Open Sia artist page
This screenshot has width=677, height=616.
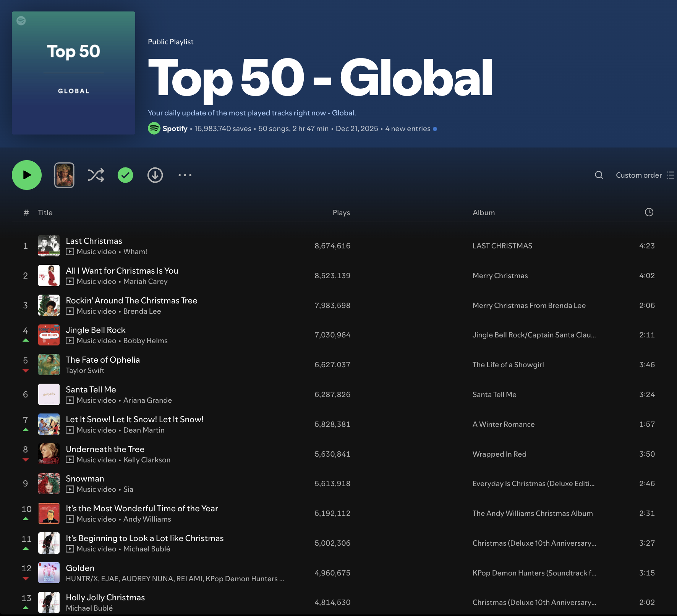pos(128,489)
